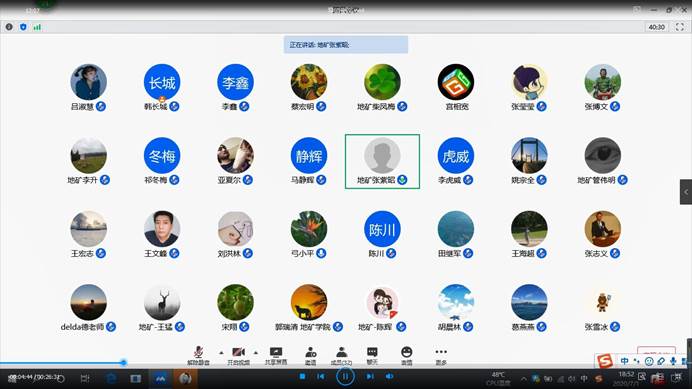Click the blue security shield icon
Viewport: 692px width, 389px height.
point(23,27)
